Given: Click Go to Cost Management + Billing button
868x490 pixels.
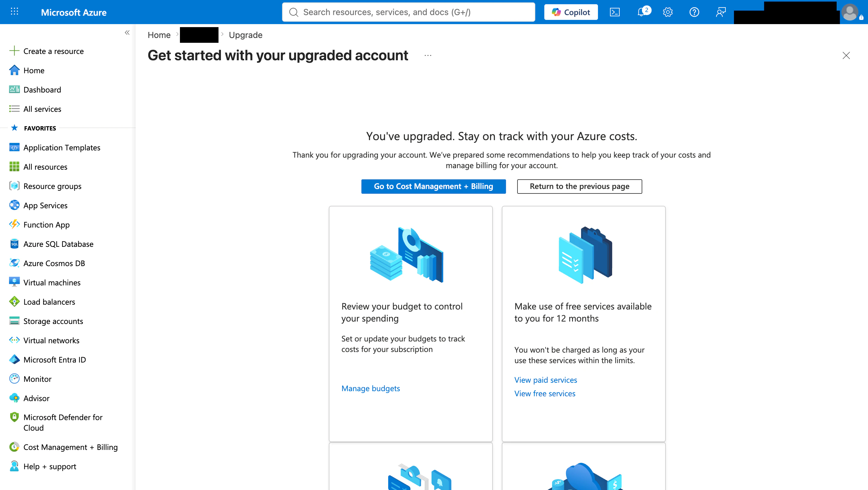Looking at the screenshot, I should click(433, 186).
